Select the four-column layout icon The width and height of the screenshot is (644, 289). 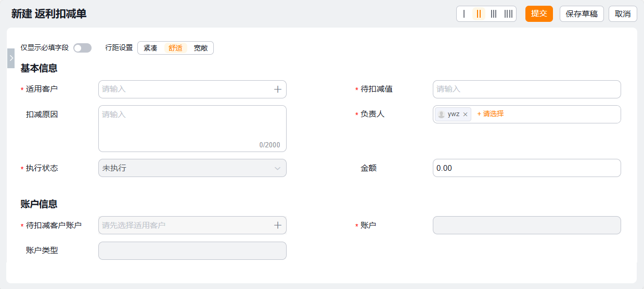point(508,14)
